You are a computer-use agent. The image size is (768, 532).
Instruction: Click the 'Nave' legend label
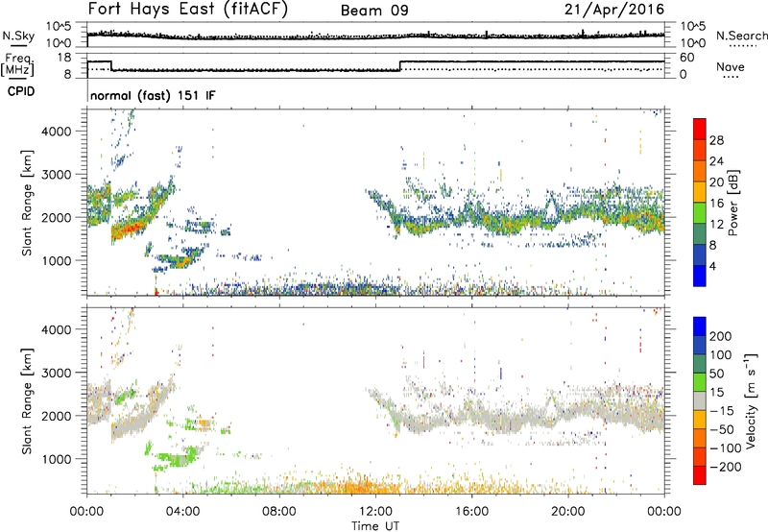point(731,66)
